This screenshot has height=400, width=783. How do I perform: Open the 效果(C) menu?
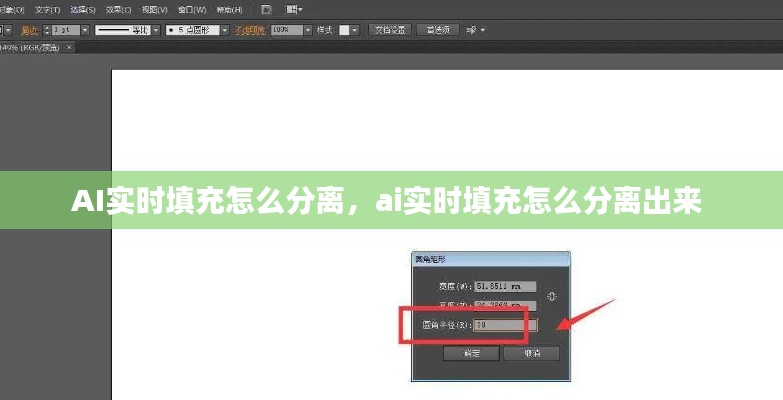119,10
